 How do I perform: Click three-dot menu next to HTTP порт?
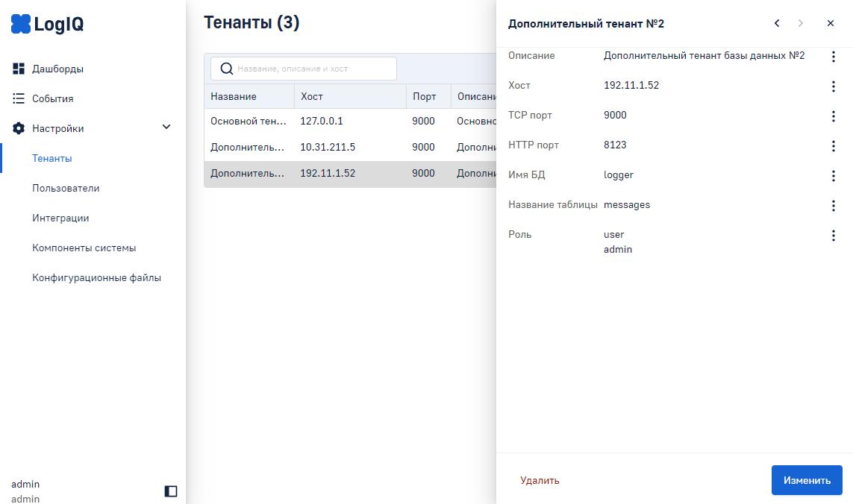[834, 146]
